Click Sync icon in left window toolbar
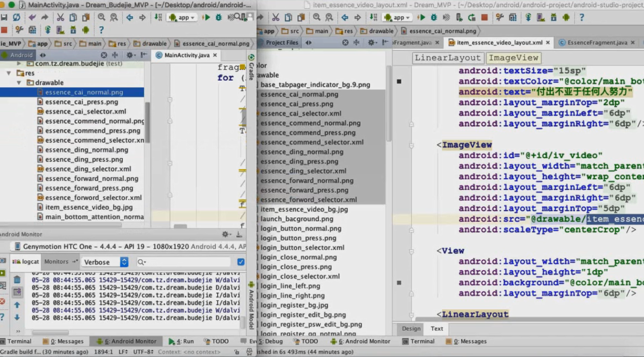This screenshot has width=644, height=357. coord(16,17)
